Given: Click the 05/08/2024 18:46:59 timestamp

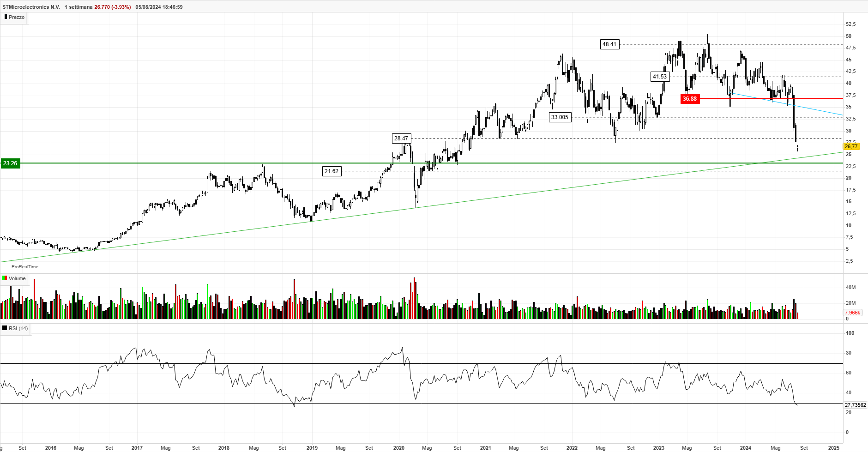Looking at the screenshot, I should tap(159, 7).
